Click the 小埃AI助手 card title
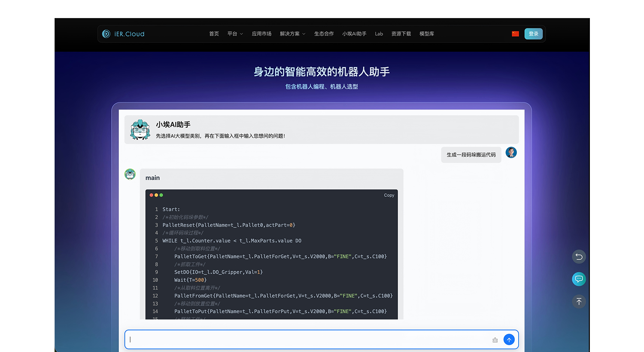 tap(173, 125)
